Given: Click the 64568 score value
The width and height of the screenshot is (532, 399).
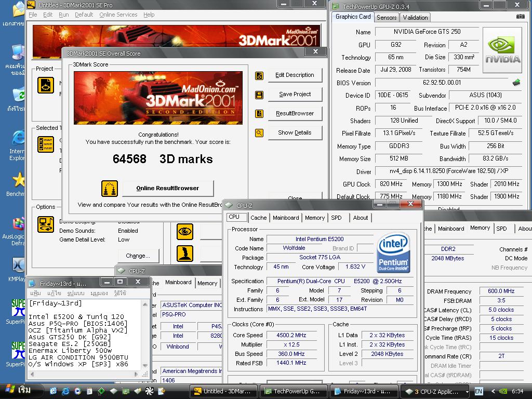Looking at the screenshot, I should coord(129,159).
